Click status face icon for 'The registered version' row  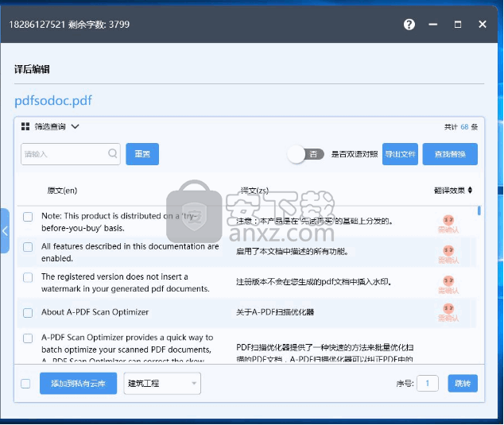click(x=448, y=281)
